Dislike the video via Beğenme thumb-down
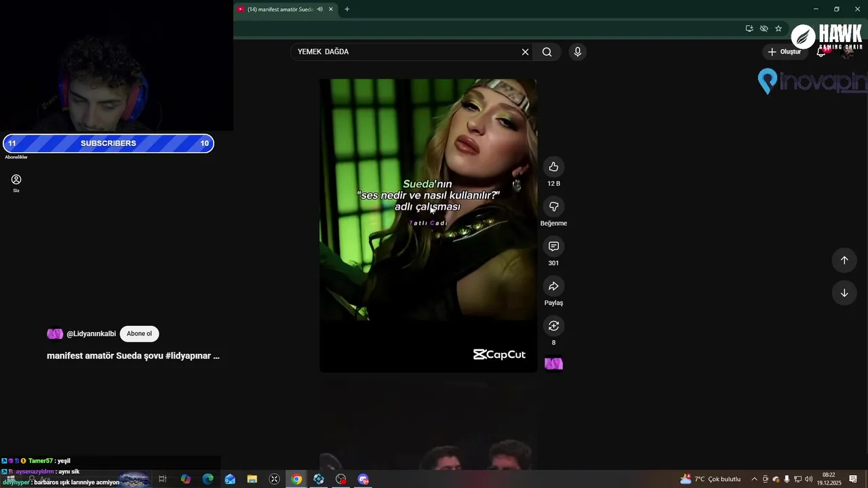The width and height of the screenshot is (868, 488). pos(553,207)
